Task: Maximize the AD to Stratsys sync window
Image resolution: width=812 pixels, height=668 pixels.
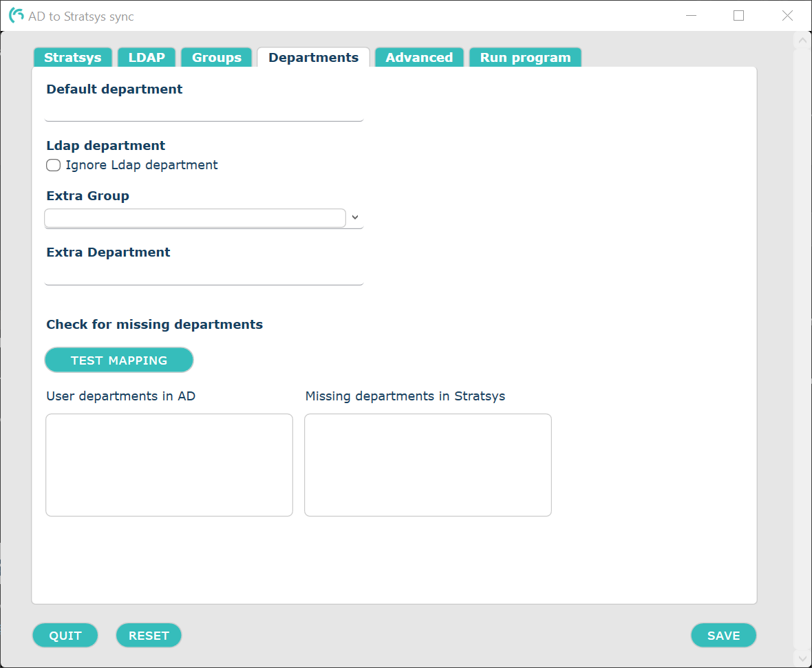Action: [x=739, y=16]
